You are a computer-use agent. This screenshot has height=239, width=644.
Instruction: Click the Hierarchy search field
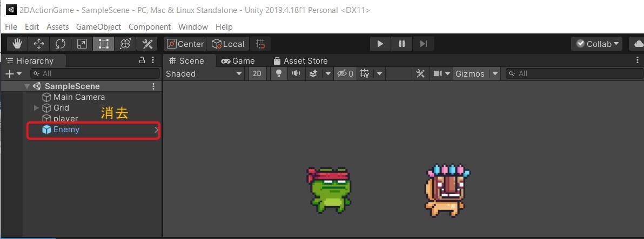pos(95,73)
